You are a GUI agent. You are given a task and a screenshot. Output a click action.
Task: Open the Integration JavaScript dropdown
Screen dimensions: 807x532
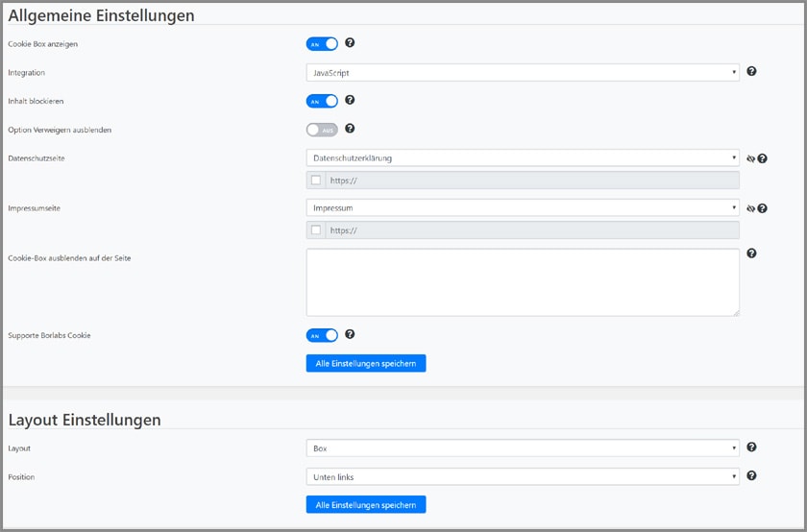click(522, 72)
